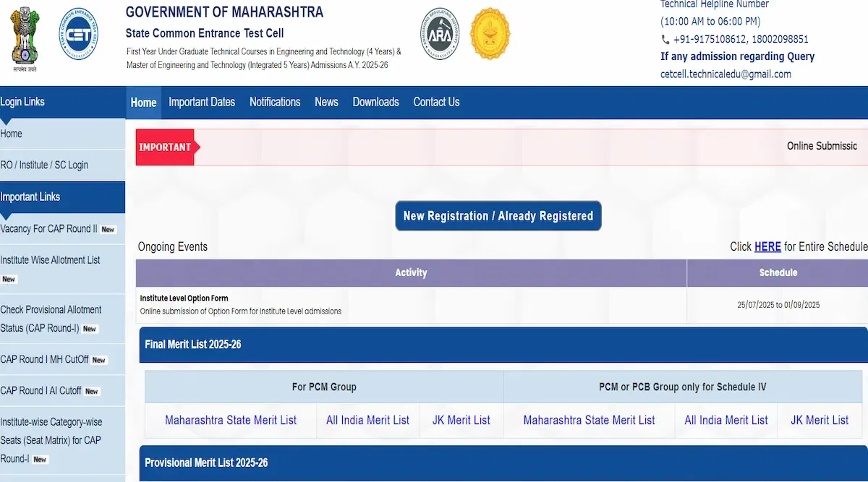Open PCM Group JK Merit List

(x=461, y=420)
